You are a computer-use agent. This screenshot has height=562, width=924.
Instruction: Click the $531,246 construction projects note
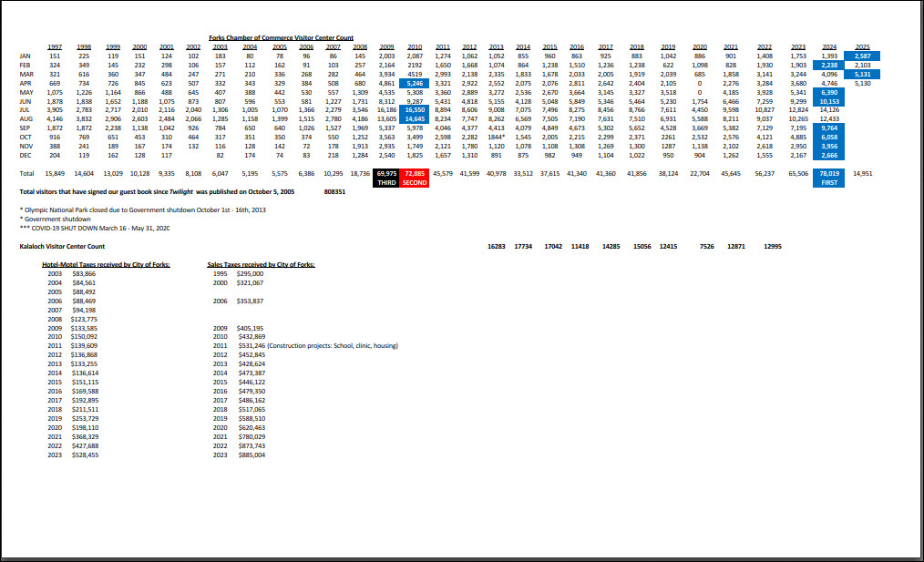click(x=318, y=346)
